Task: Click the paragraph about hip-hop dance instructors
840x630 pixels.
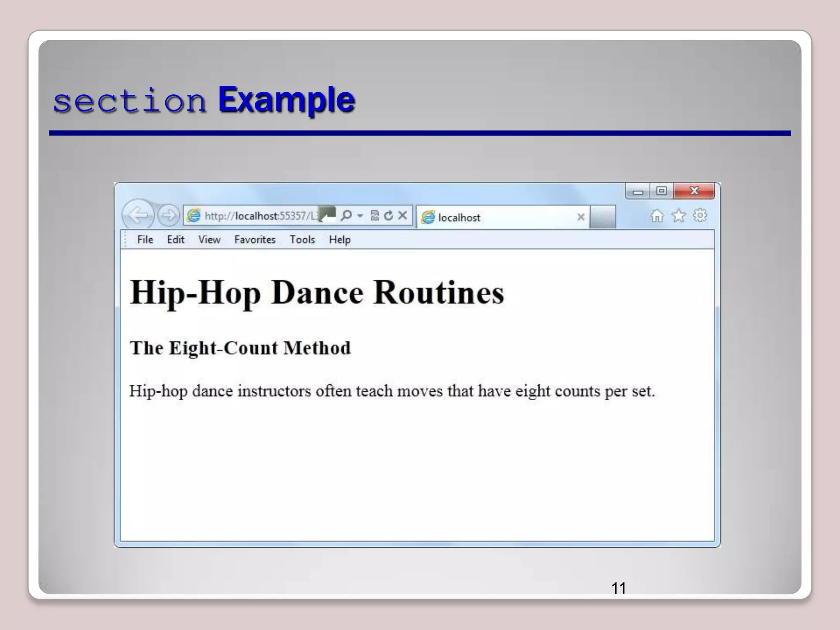Action: pyautogui.click(x=392, y=391)
